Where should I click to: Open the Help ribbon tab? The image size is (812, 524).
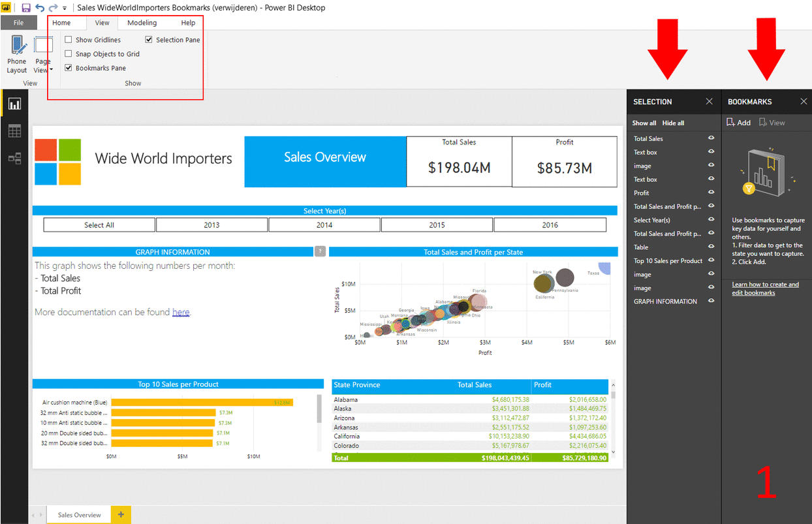[x=188, y=22]
